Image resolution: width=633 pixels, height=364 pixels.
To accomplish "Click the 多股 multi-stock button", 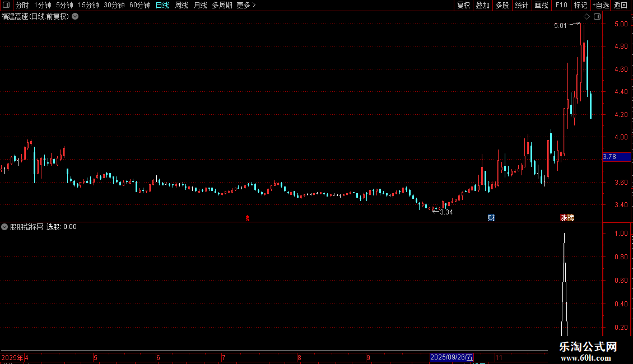I will [502, 5].
